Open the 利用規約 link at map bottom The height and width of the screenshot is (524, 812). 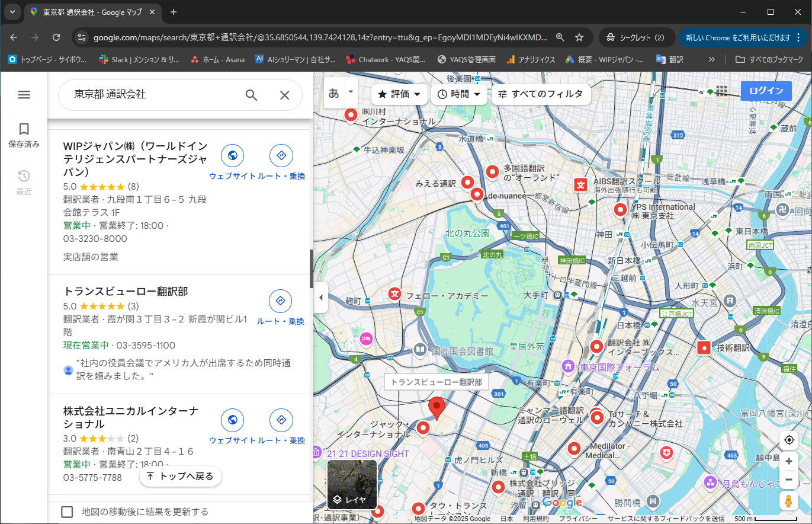(535, 519)
